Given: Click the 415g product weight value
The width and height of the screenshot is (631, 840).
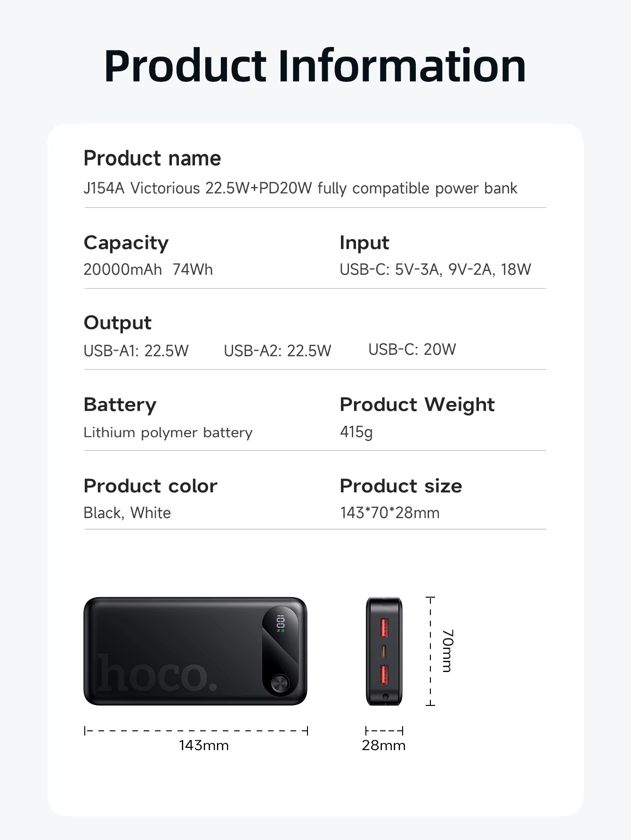Looking at the screenshot, I should (356, 432).
